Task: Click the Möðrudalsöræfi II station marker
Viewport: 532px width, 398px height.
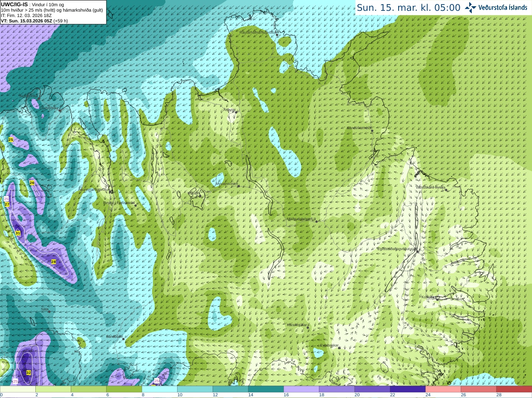Action: click(x=317, y=221)
